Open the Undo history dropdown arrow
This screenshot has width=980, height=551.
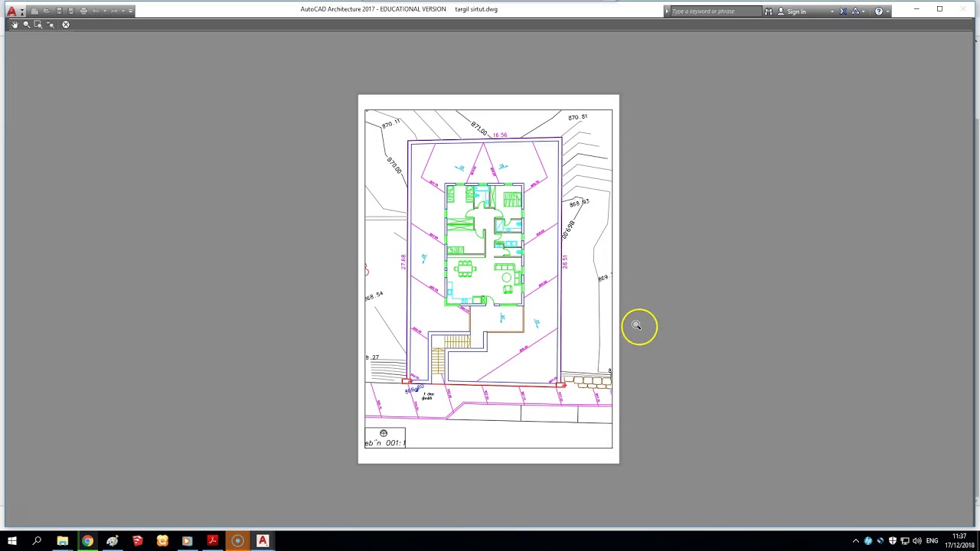click(x=105, y=11)
